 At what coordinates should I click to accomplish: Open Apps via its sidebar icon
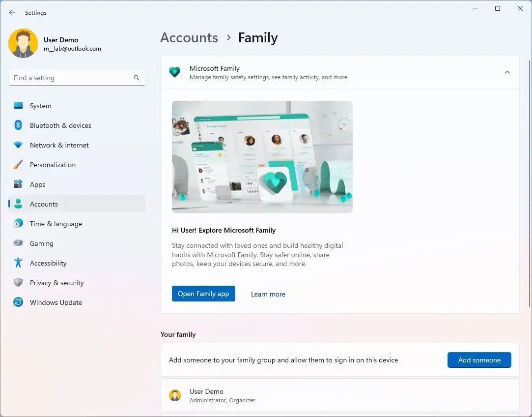click(18, 184)
